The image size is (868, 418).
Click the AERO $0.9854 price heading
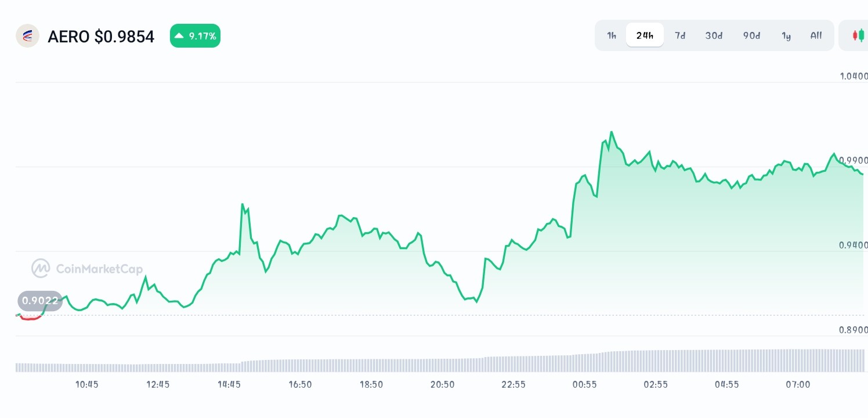101,37
